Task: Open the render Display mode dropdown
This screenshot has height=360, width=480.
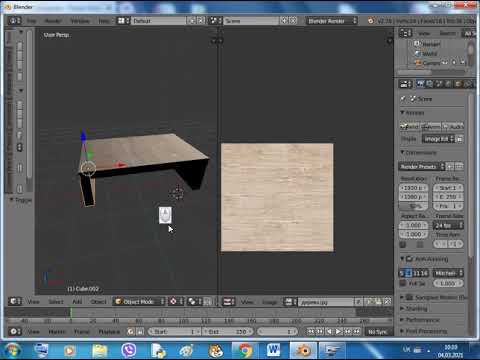Action: (x=439, y=139)
